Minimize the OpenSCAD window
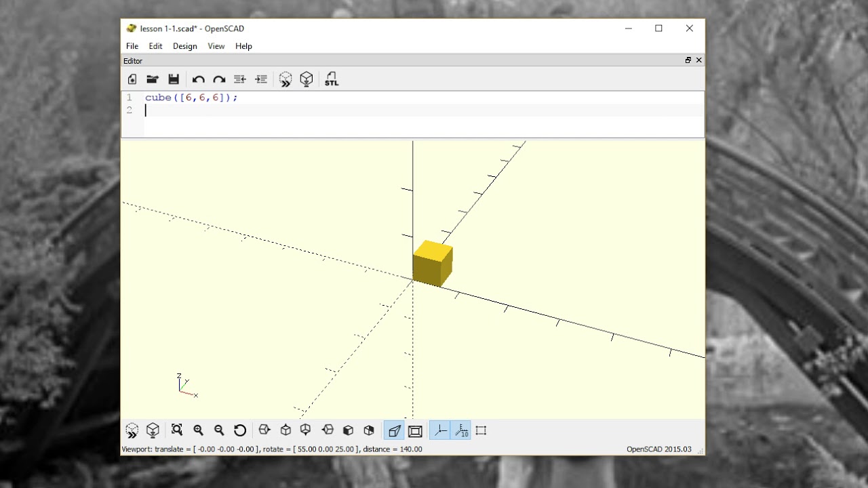This screenshot has width=868, height=488. pos(629,28)
